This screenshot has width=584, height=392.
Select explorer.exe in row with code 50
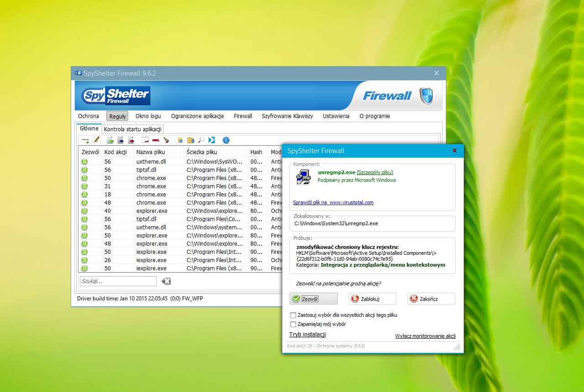pos(152,235)
